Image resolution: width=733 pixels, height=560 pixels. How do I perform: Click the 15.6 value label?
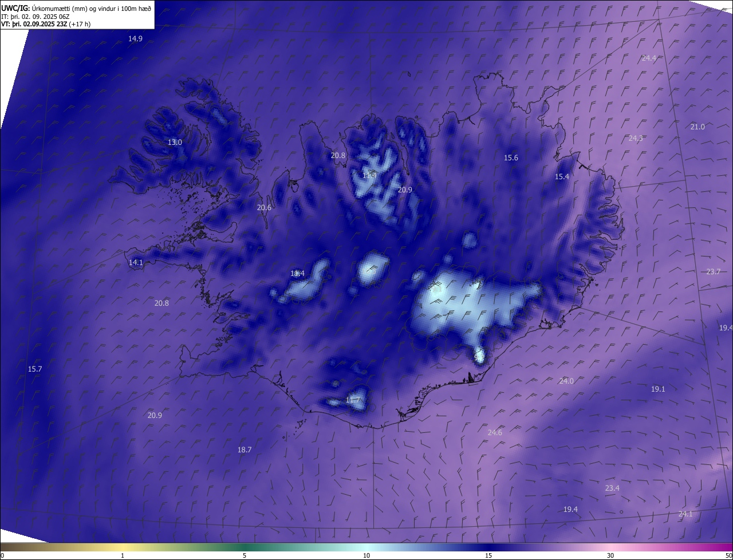pos(511,157)
